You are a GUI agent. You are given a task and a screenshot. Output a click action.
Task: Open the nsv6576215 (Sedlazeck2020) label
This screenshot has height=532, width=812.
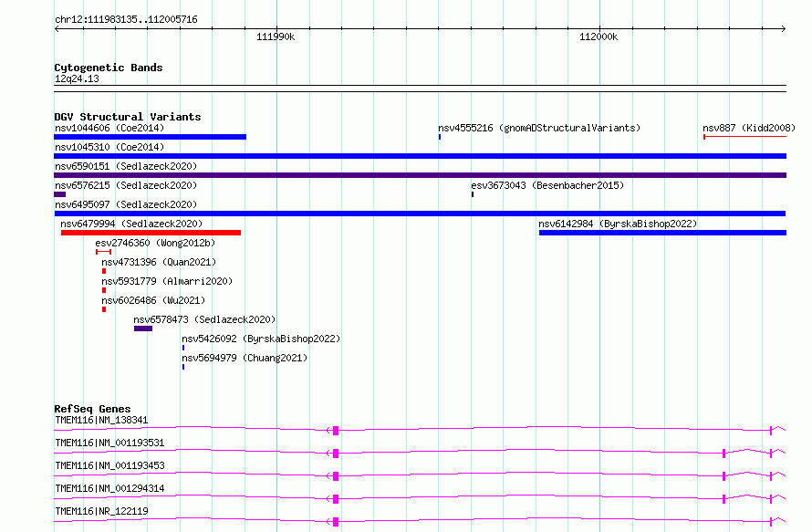[126, 185]
